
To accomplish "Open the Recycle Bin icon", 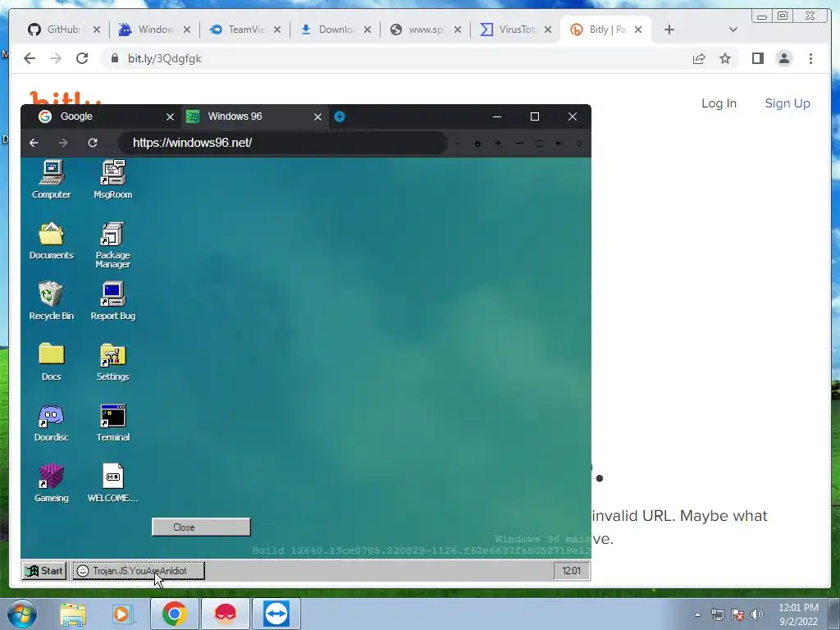I will pyautogui.click(x=52, y=301).
